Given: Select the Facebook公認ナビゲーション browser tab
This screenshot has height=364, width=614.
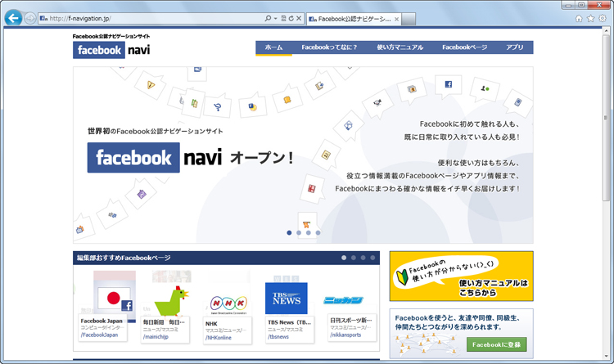Looking at the screenshot, I should coord(354,19).
